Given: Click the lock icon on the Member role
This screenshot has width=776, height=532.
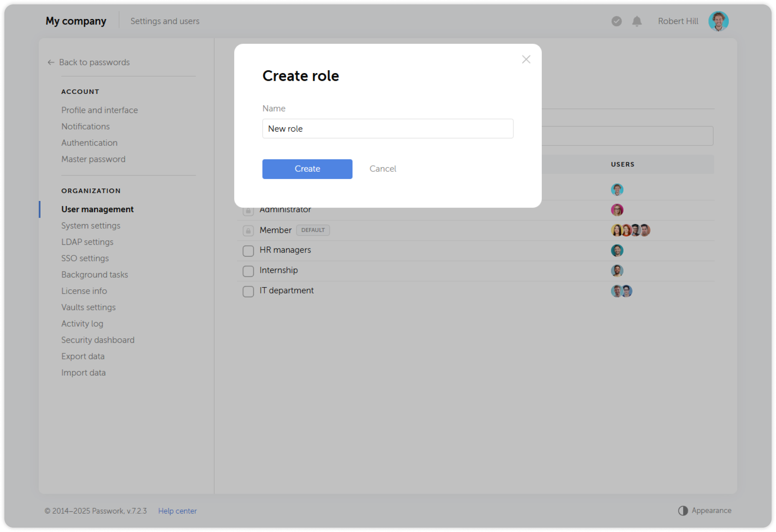Looking at the screenshot, I should point(248,231).
